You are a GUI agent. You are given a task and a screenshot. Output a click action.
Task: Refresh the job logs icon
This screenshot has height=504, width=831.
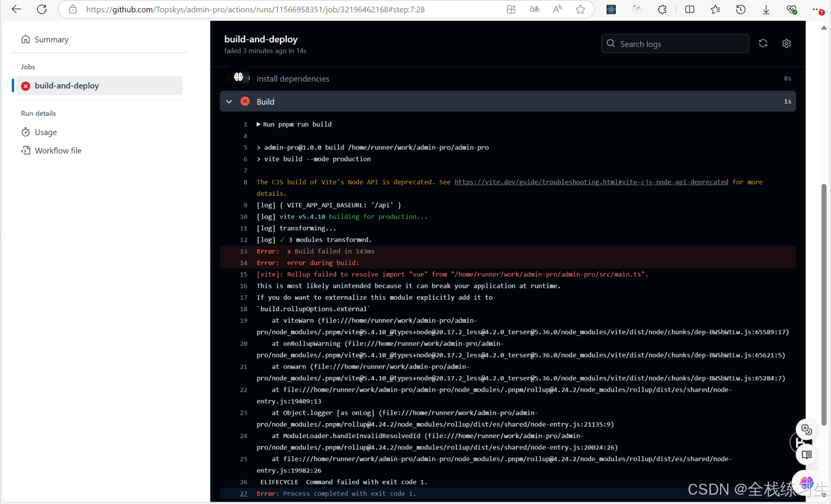pos(763,43)
